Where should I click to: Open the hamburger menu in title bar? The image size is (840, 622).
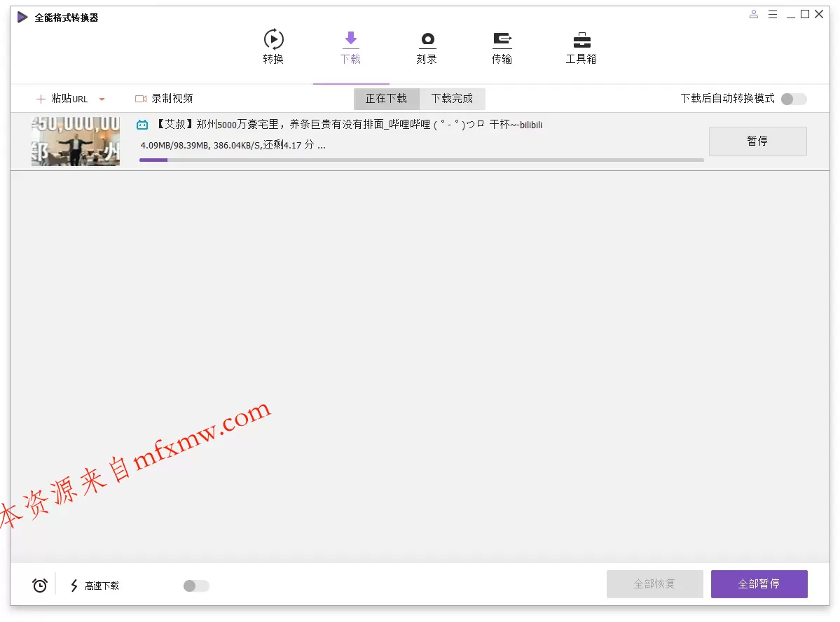point(772,15)
